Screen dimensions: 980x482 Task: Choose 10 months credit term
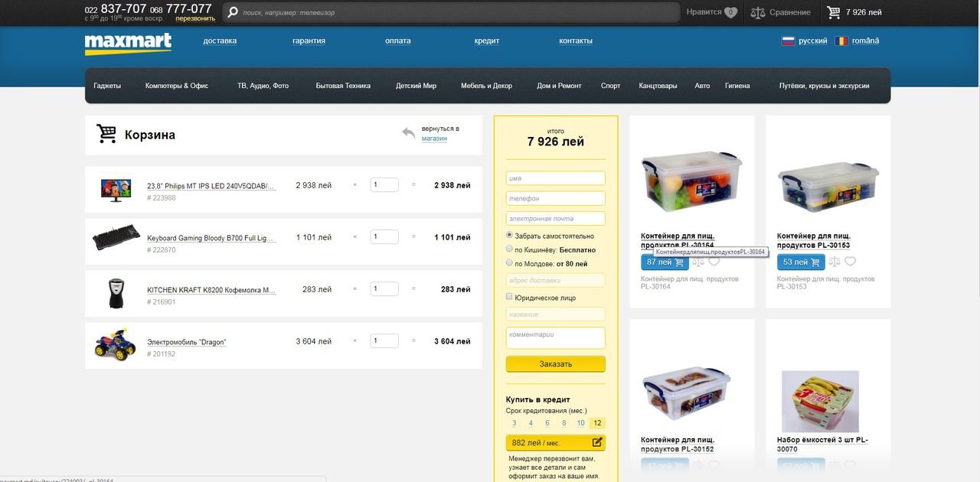coord(581,423)
